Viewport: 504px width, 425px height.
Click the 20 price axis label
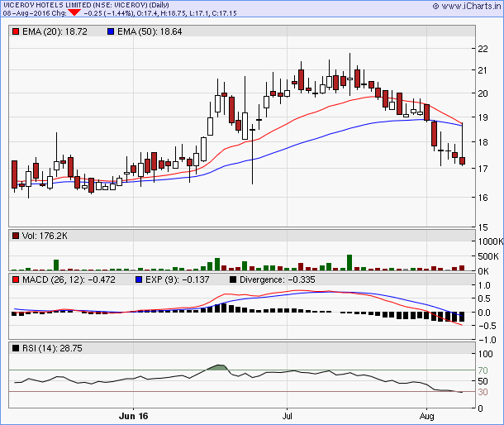(x=483, y=93)
